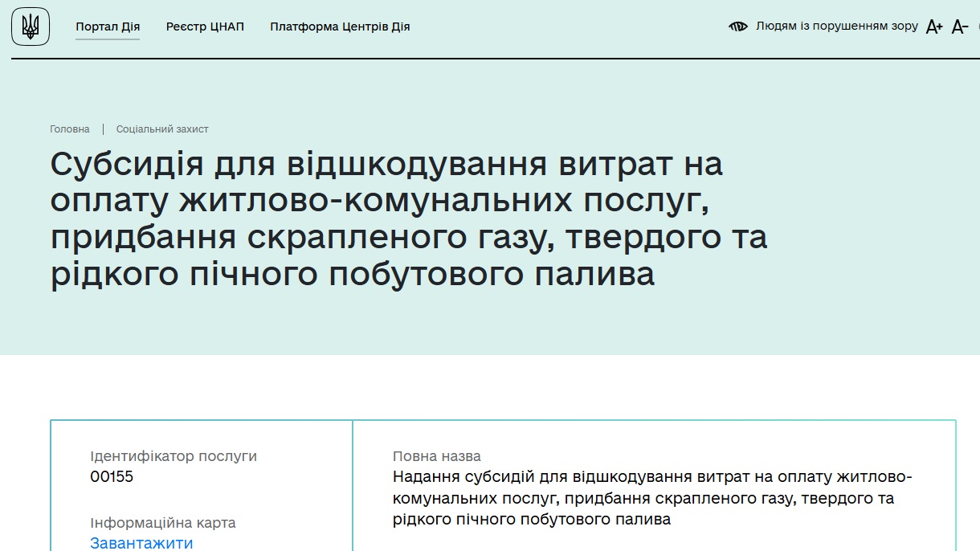
Task: Open the Соціальний захист breadcrumb link
Action: click(x=163, y=129)
